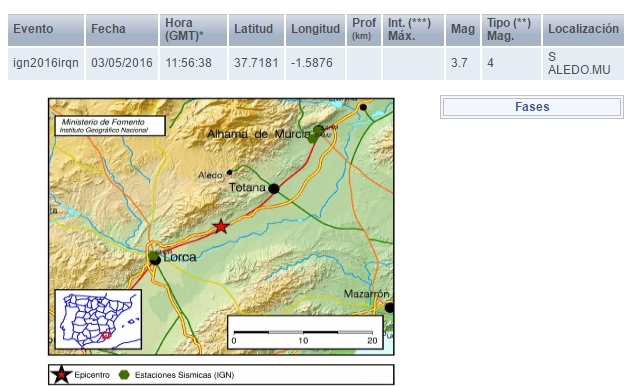Click Estaciones Sísmicas green legend icon

click(x=124, y=375)
